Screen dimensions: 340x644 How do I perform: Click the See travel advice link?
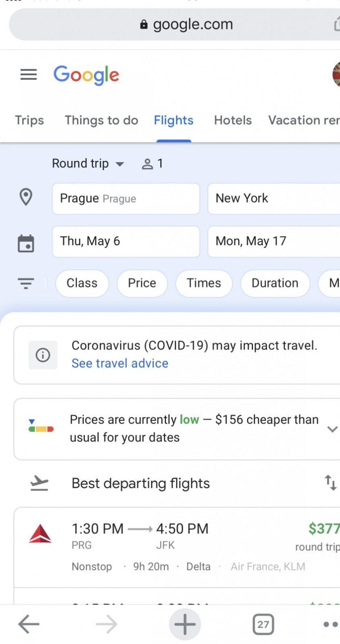(120, 363)
